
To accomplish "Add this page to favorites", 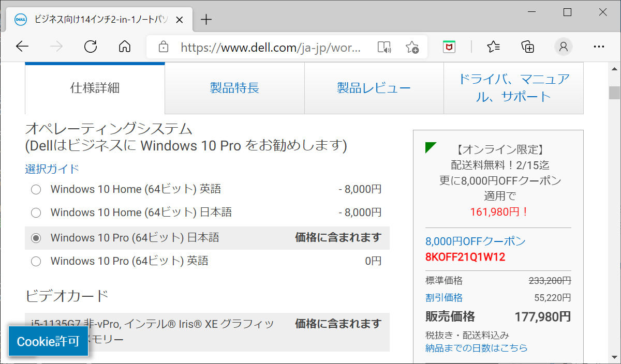I will (x=412, y=47).
